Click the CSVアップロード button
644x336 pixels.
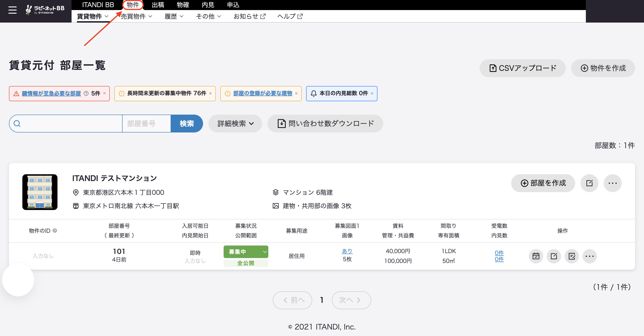tap(523, 68)
